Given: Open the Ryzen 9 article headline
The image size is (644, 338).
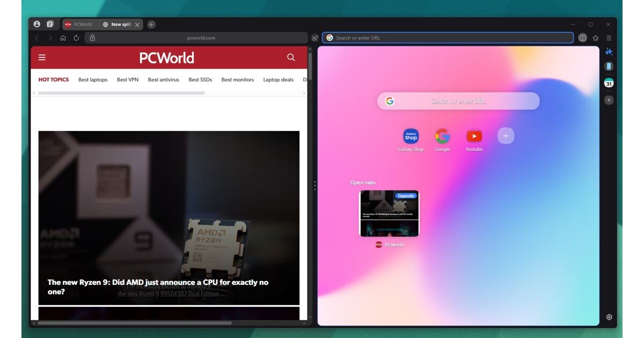Looking at the screenshot, I should click(x=158, y=287).
